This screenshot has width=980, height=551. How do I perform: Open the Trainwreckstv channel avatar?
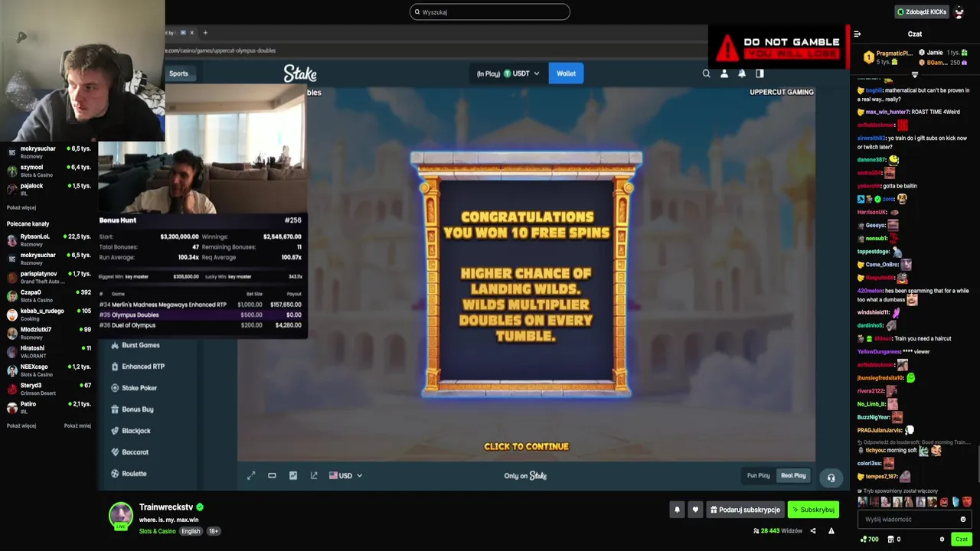tap(120, 515)
